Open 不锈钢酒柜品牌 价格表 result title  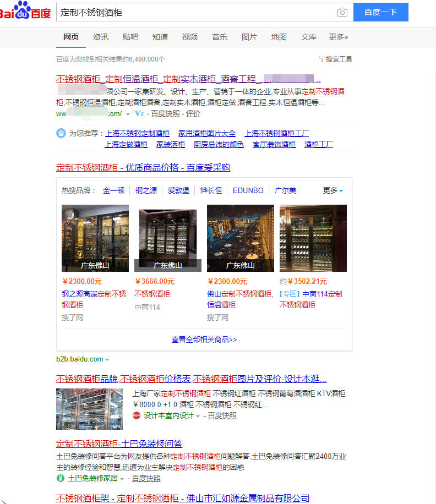(192, 379)
